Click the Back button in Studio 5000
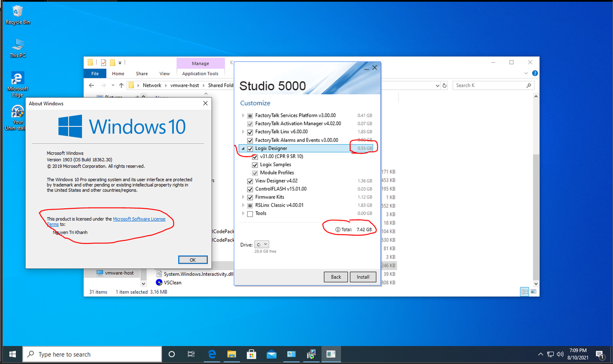 336,277
